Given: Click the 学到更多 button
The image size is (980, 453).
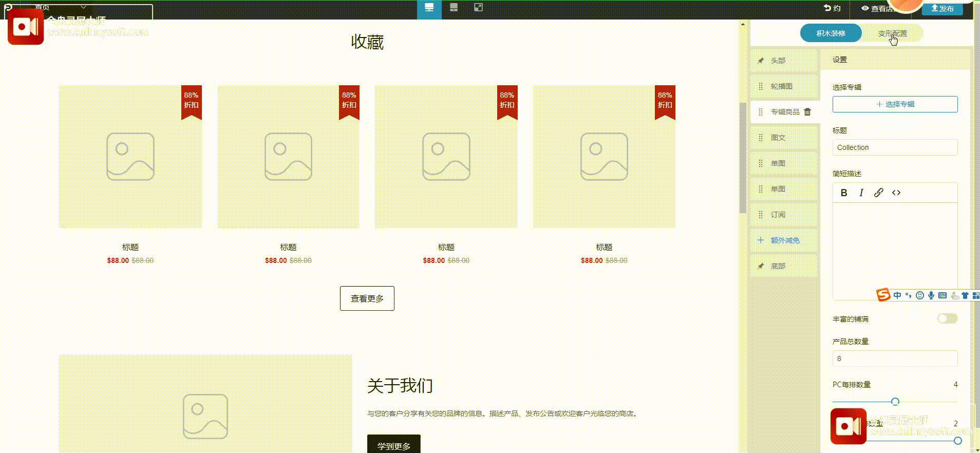Looking at the screenshot, I should click(394, 445).
